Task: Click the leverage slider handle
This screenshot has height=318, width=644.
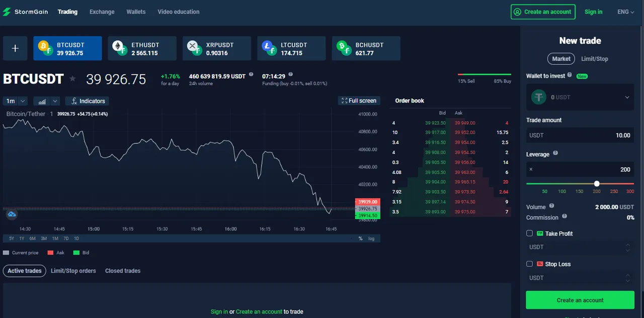Action: click(597, 184)
